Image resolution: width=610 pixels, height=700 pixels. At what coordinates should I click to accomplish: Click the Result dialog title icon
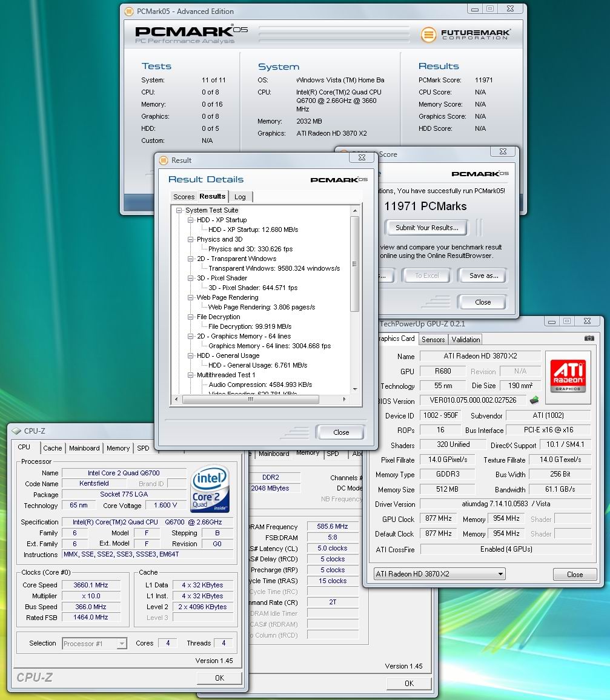pos(164,160)
